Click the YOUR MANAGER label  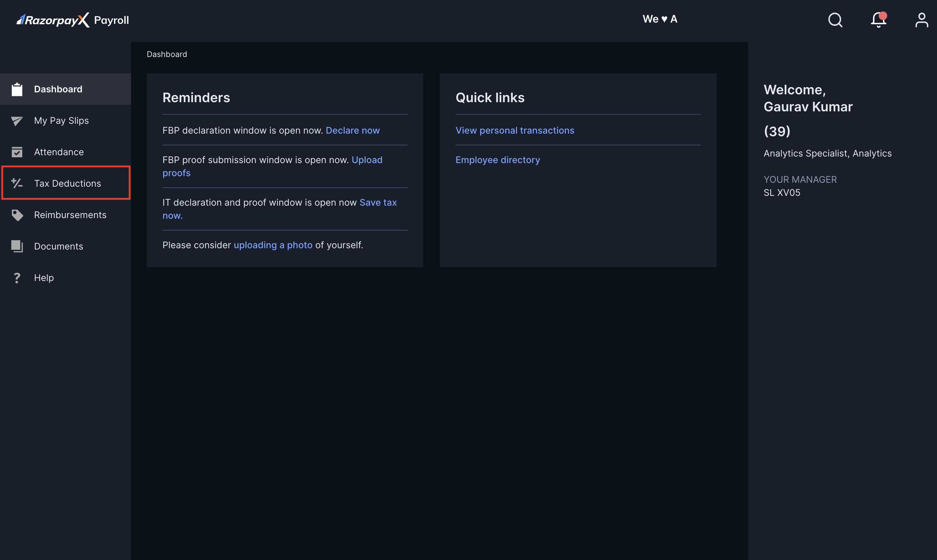800,179
